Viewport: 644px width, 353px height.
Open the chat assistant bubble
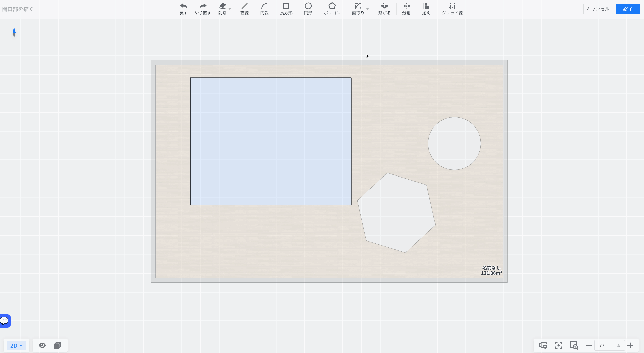coord(5,321)
